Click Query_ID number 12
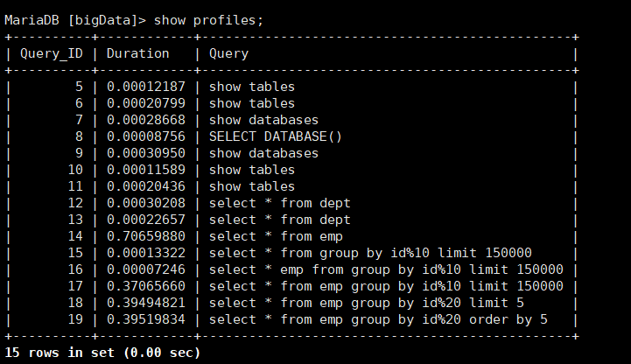The width and height of the screenshot is (631, 364). (75, 203)
